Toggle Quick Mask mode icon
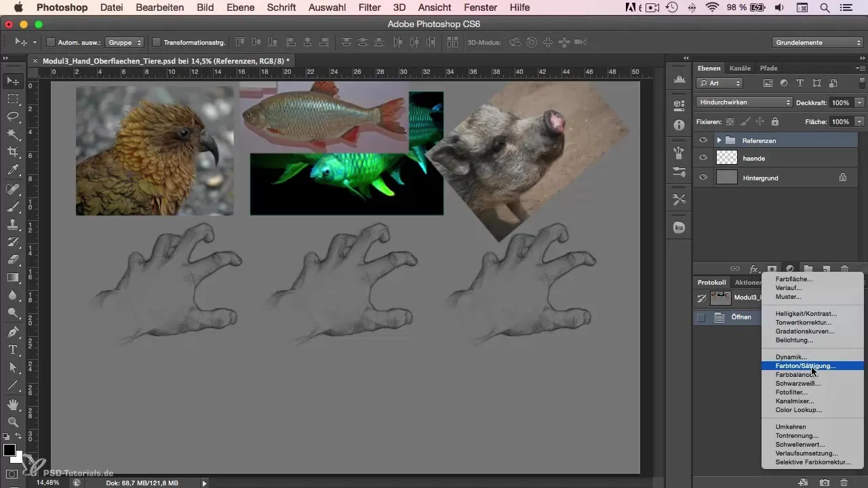Viewport: 868px width, 488px height. click(x=13, y=473)
